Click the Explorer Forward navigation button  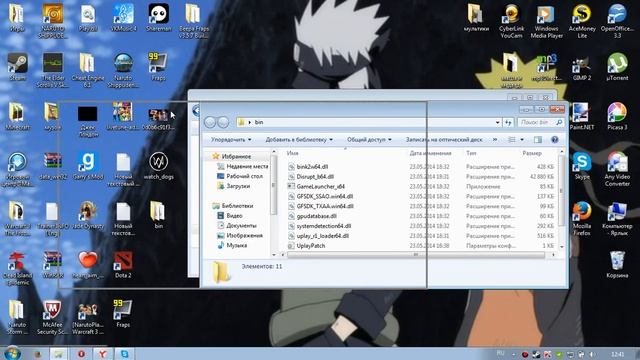(223, 122)
